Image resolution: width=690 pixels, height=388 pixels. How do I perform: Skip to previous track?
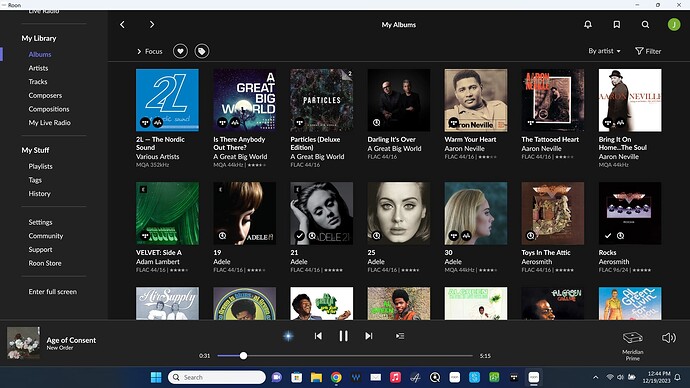318,336
